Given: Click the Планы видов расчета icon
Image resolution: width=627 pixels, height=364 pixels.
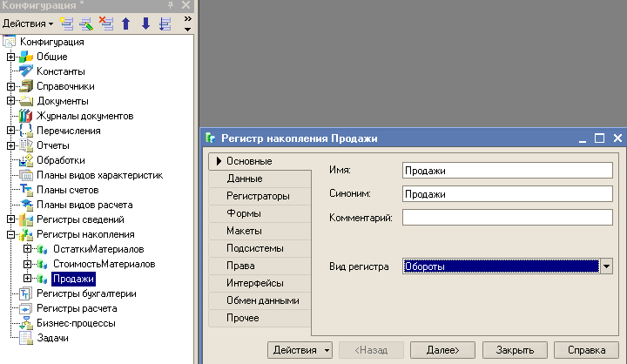Looking at the screenshot, I should coord(26,205).
